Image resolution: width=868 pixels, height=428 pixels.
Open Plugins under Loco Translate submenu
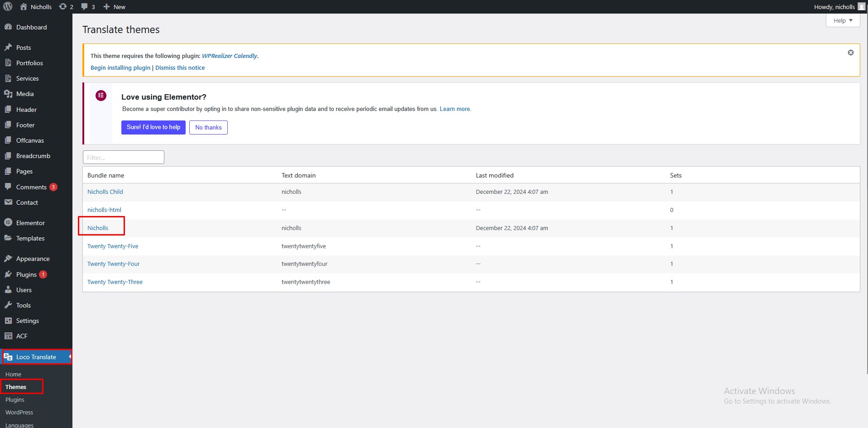[15, 400]
